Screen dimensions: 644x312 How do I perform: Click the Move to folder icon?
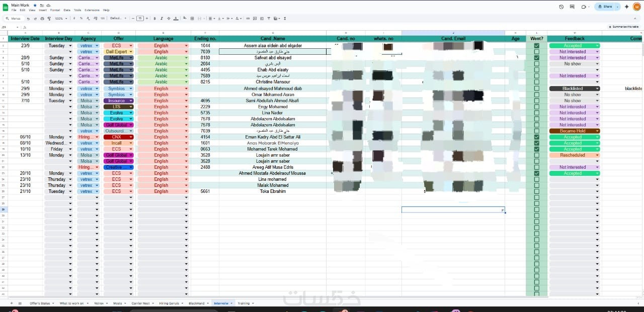(42, 5)
